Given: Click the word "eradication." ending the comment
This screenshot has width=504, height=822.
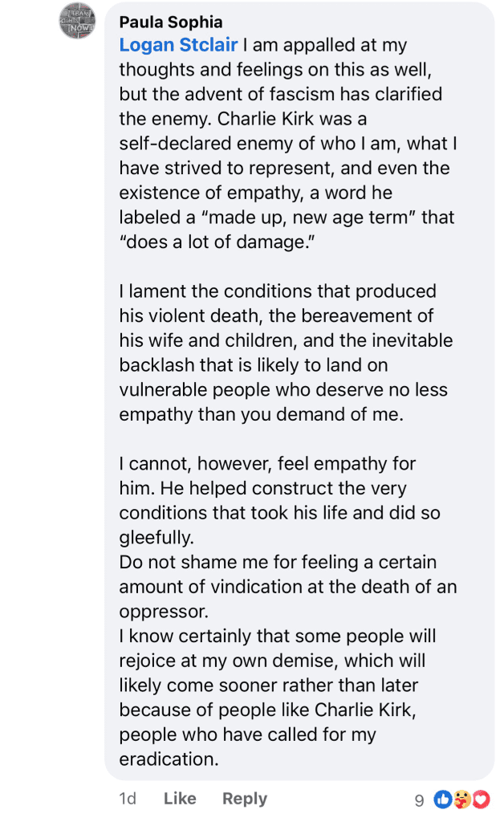Looking at the screenshot, I should (169, 759).
